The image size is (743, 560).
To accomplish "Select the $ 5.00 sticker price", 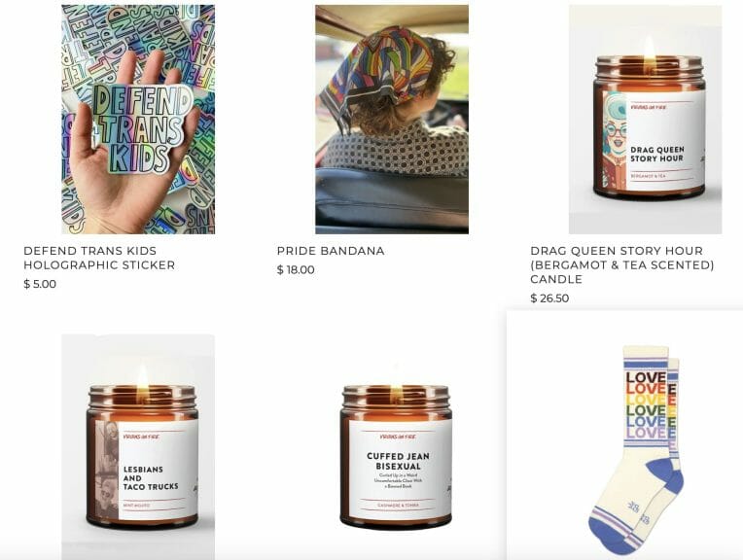I will (40, 284).
